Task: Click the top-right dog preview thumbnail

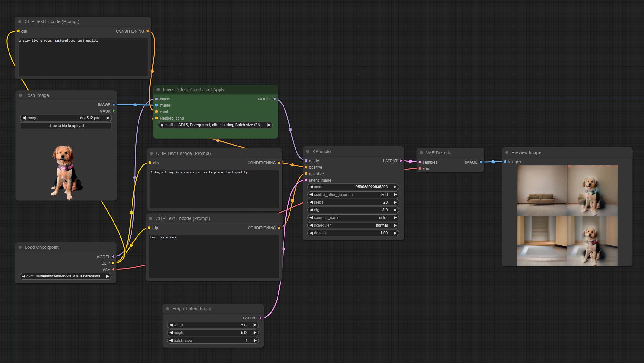Action: (592, 190)
